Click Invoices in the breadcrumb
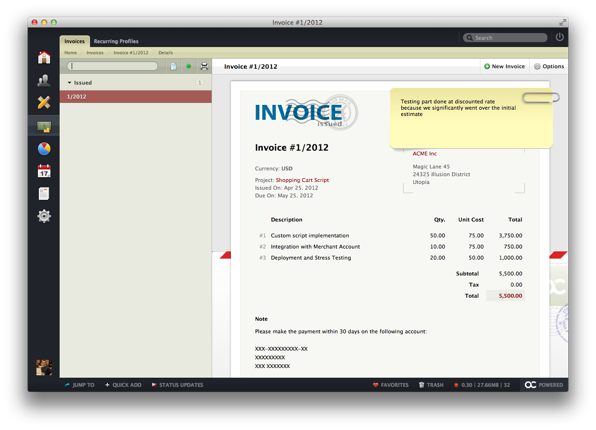This screenshot has width=596, height=430. (x=95, y=52)
